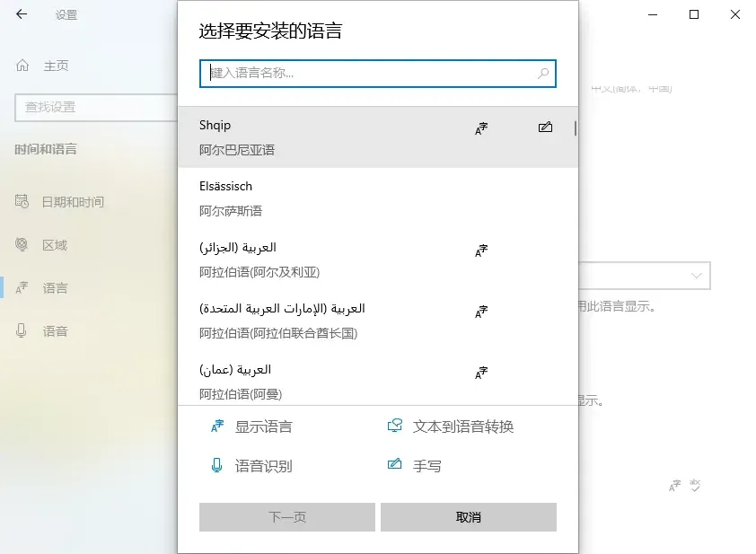Click the magnifier icon in the language search box
The image size is (756, 554).
click(543, 74)
